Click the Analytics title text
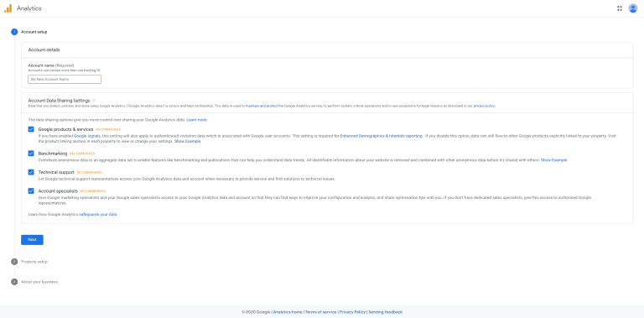The width and height of the screenshot is (644, 318). click(x=29, y=8)
